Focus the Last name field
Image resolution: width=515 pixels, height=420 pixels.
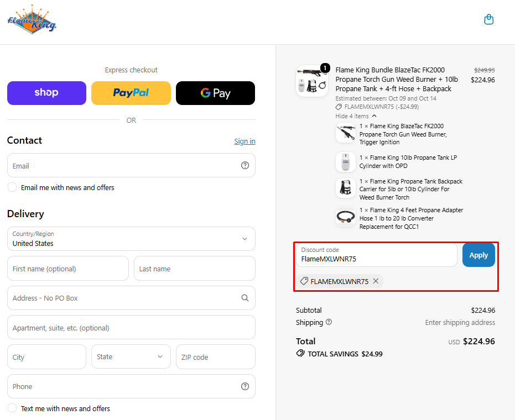coord(195,269)
